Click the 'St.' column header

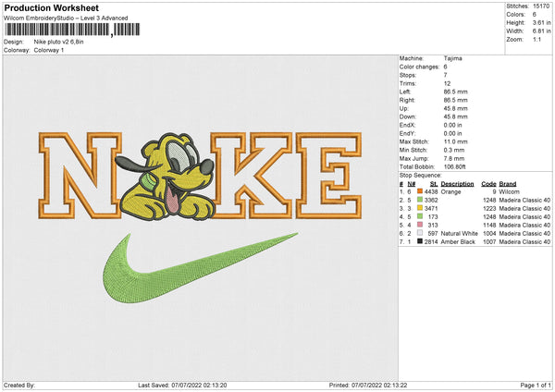click(x=434, y=184)
